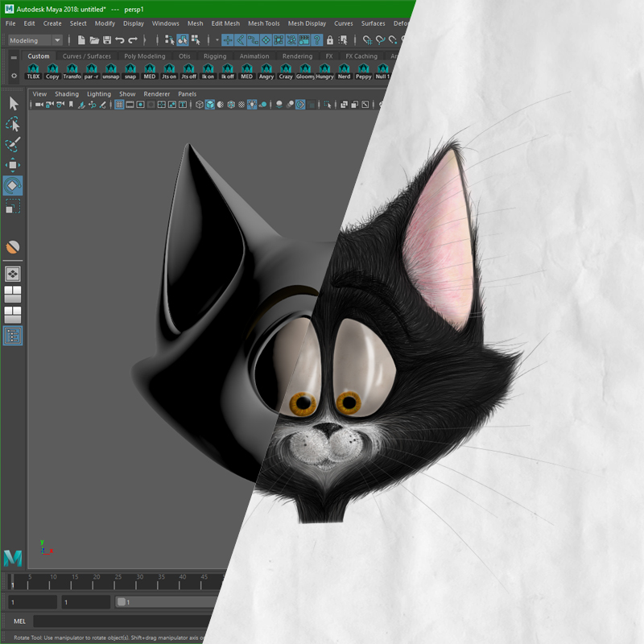The image size is (644, 644).
Task: Toggle deformations selection mask
Action: (x=279, y=39)
